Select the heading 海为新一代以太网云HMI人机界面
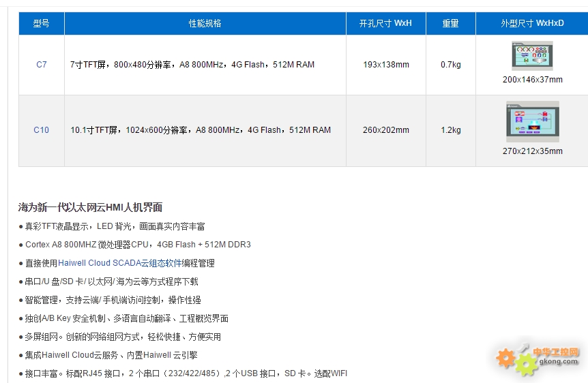The width and height of the screenshot is (588, 383). tap(90, 207)
